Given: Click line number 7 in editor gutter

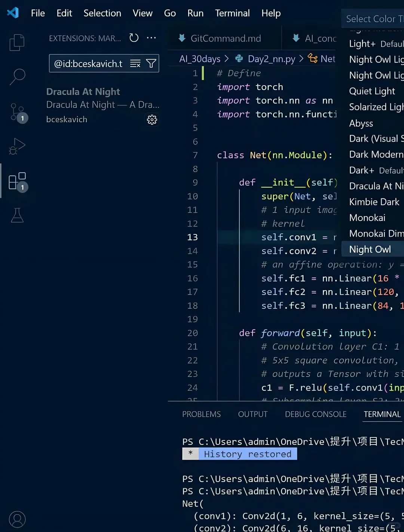Looking at the screenshot, I should [195, 155].
